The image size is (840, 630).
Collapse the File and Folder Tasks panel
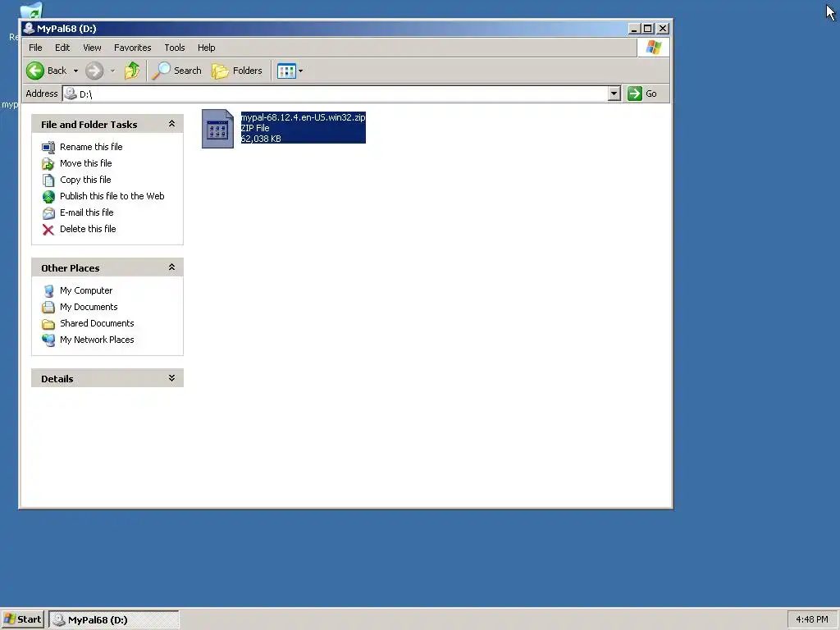click(171, 124)
